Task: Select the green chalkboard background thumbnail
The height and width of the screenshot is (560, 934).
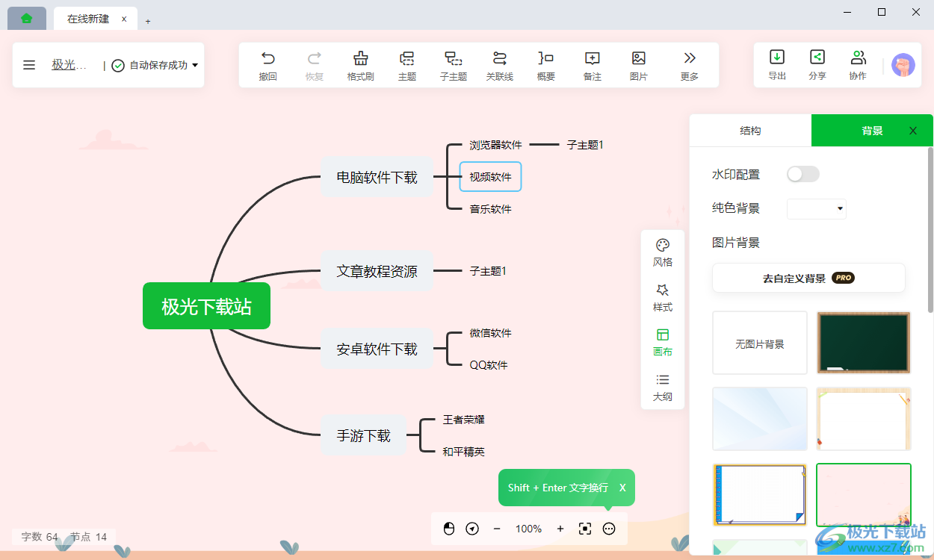Action: 864,343
